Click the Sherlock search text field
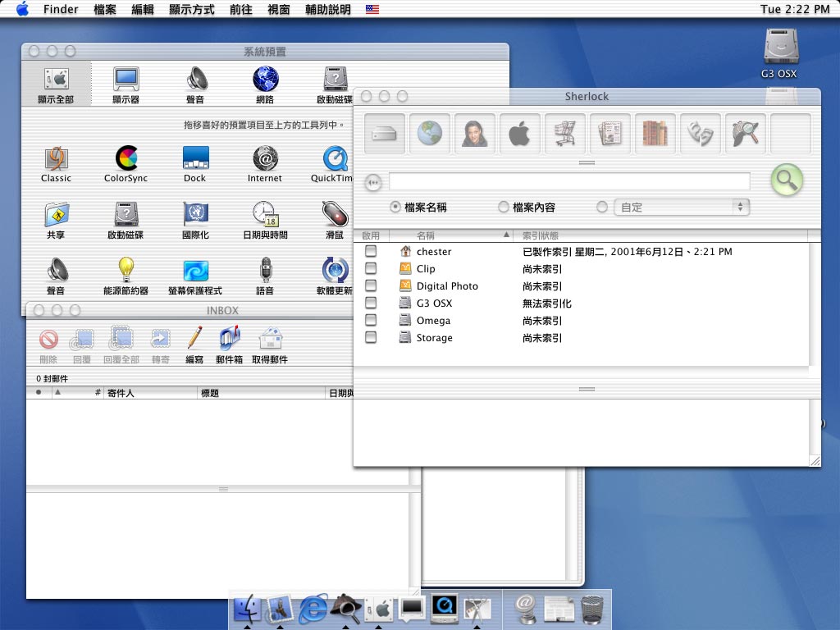Image resolution: width=840 pixels, height=630 pixels. pos(568,181)
